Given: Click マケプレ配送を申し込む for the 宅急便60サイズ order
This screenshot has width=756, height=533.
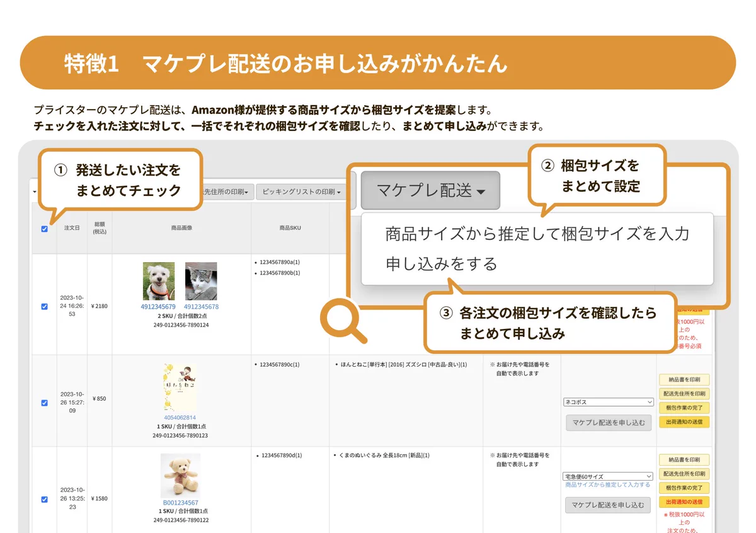Looking at the screenshot, I should point(608,505).
